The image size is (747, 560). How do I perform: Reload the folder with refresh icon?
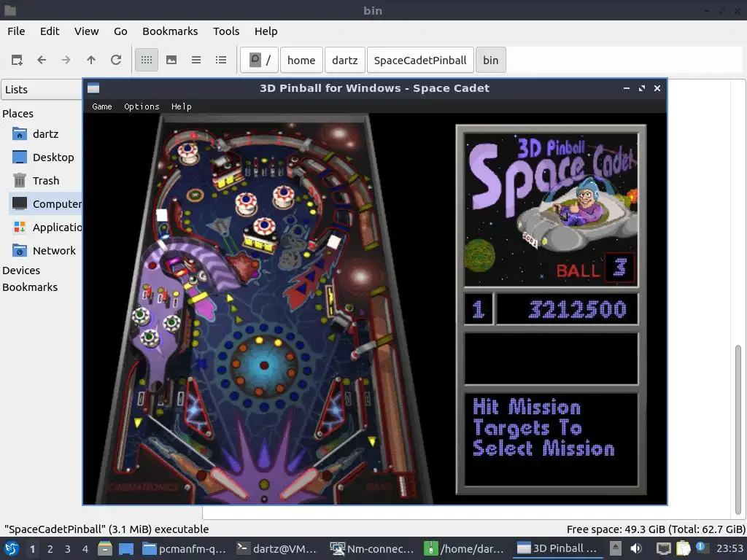click(x=116, y=60)
